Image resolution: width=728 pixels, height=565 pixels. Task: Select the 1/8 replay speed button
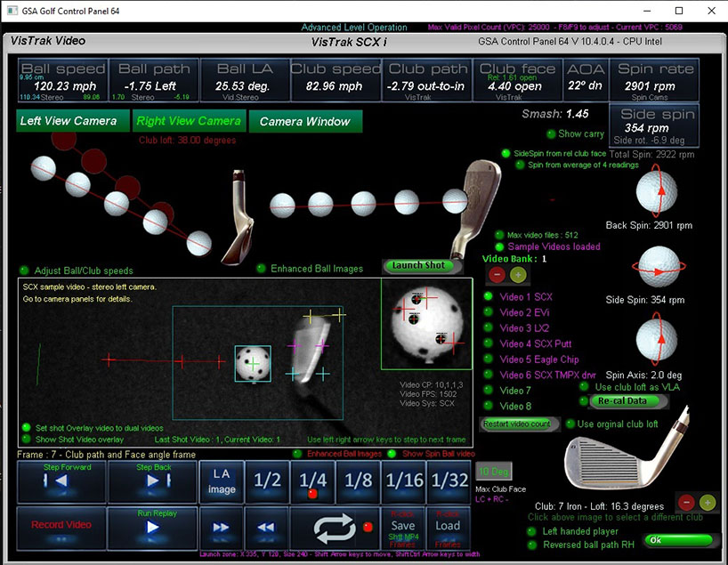357,481
